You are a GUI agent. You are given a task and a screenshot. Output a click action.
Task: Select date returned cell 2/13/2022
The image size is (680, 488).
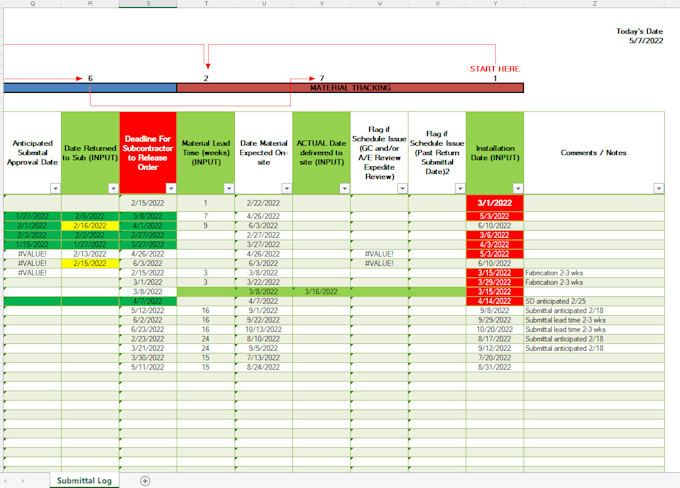(90, 254)
